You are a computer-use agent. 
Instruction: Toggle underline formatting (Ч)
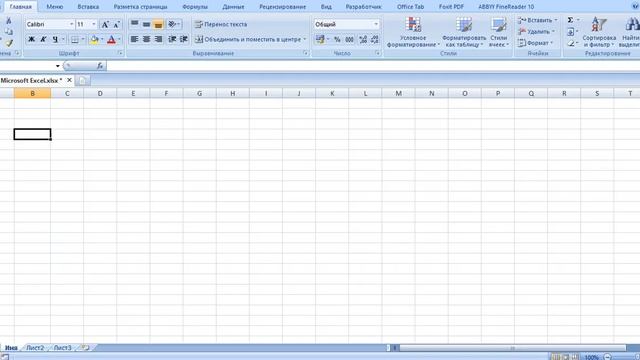(55, 40)
